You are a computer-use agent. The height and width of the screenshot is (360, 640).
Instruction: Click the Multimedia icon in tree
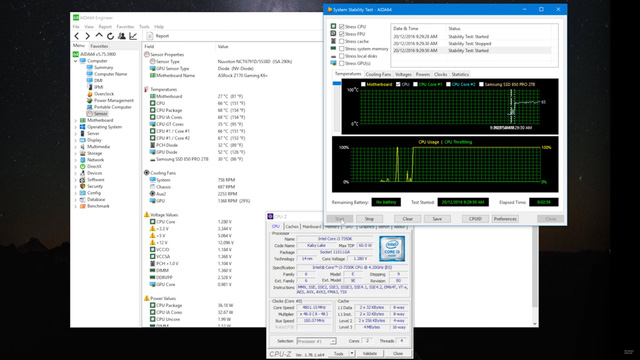coord(82,147)
